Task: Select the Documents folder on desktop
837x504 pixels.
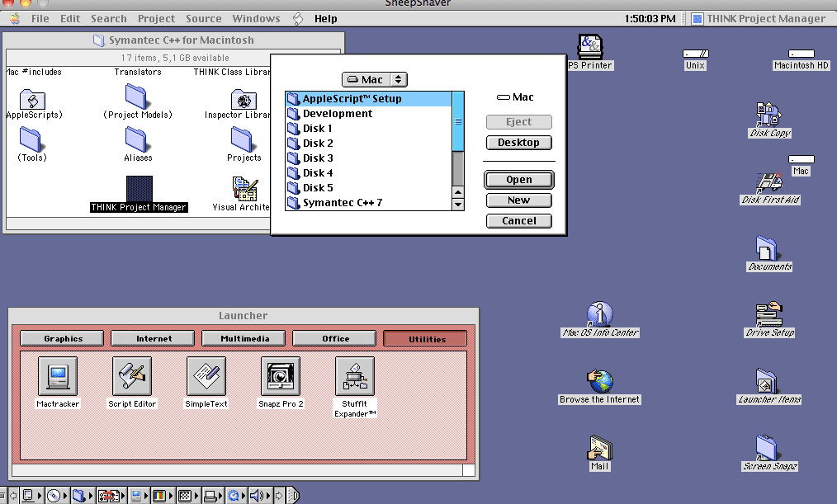Action: 767,248
